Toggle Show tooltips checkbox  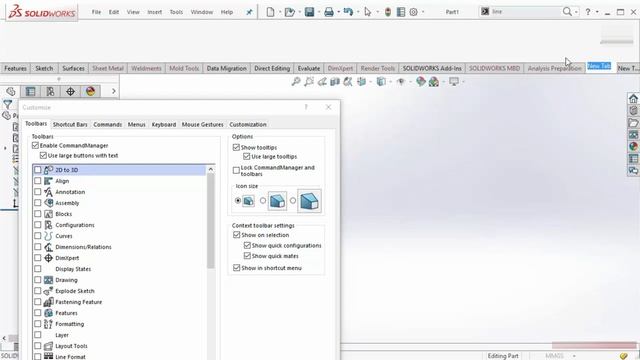point(236,147)
